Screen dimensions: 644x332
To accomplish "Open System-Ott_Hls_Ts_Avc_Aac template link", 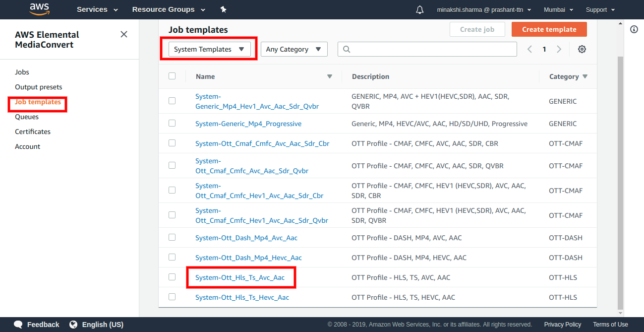I will pyautogui.click(x=240, y=277).
